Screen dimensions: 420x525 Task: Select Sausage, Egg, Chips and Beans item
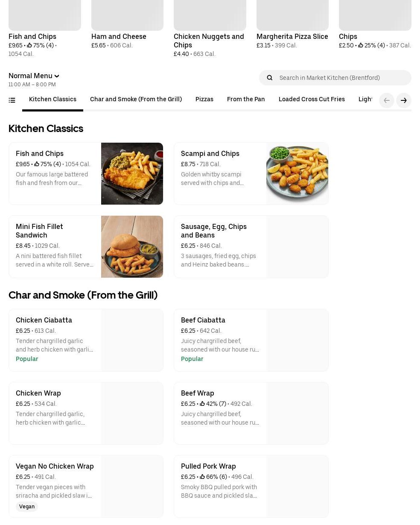coord(213,231)
